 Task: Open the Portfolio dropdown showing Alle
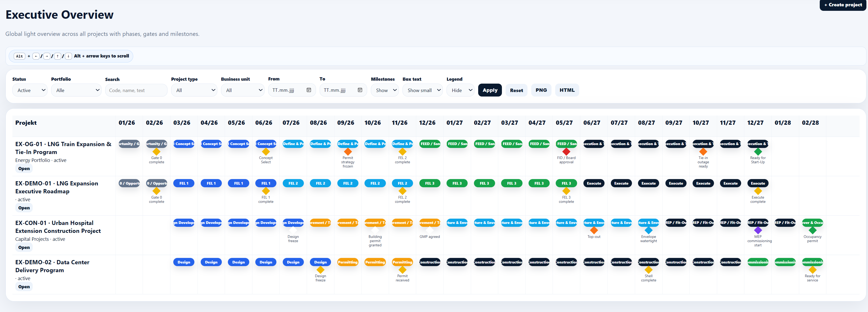[x=76, y=90]
